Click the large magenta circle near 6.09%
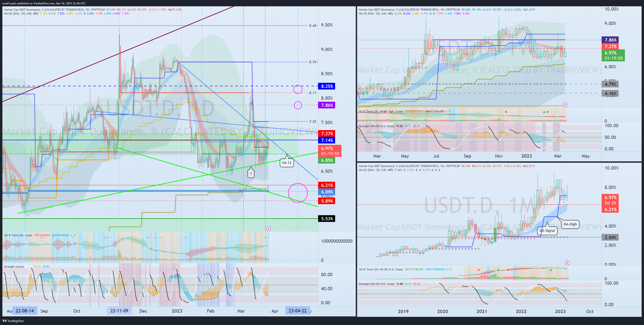644x325 pixels. pos(298,193)
